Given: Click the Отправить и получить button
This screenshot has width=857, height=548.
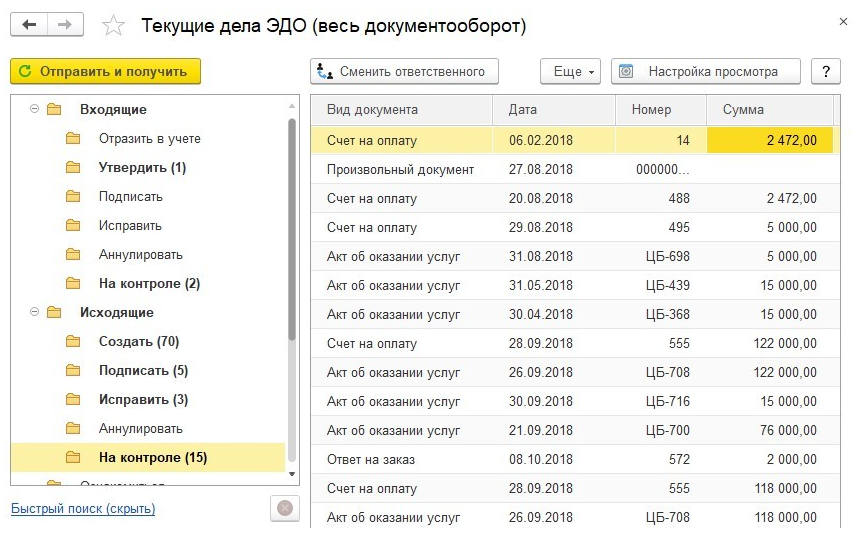Looking at the screenshot, I should (105, 72).
